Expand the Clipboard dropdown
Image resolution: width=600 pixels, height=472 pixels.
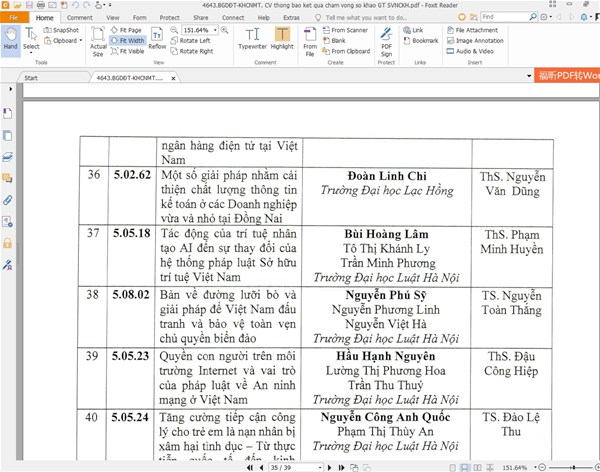tap(81, 41)
